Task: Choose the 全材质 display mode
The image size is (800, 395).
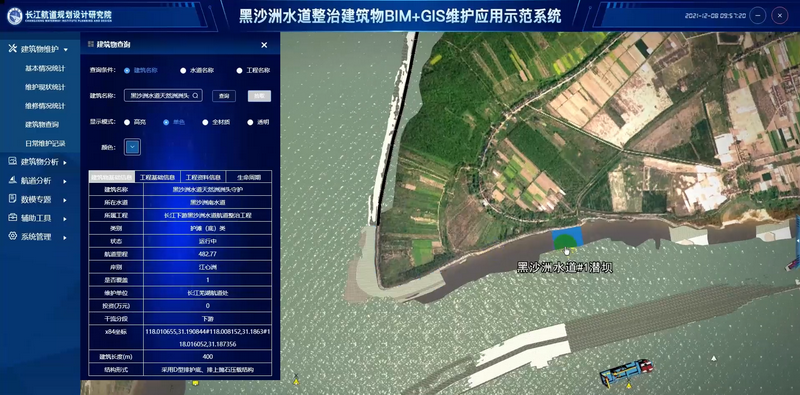Action: pyautogui.click(x=205, y=122)
